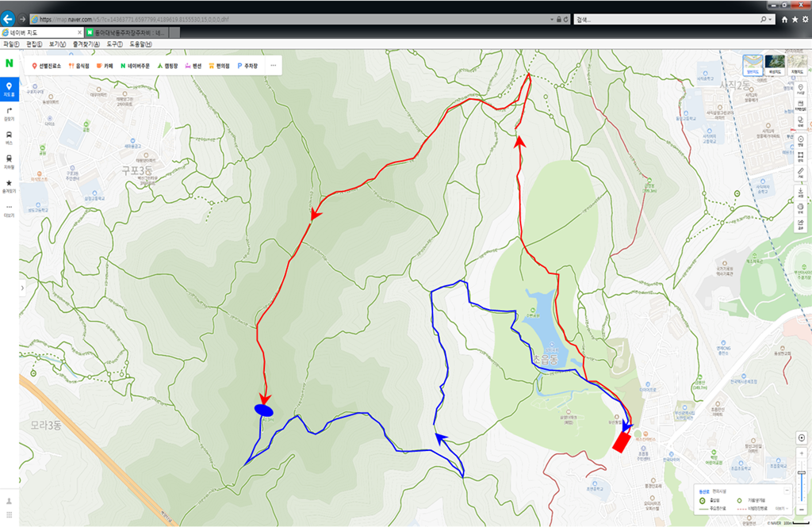Expand the collapsed side panel arrow

point(22,288)
